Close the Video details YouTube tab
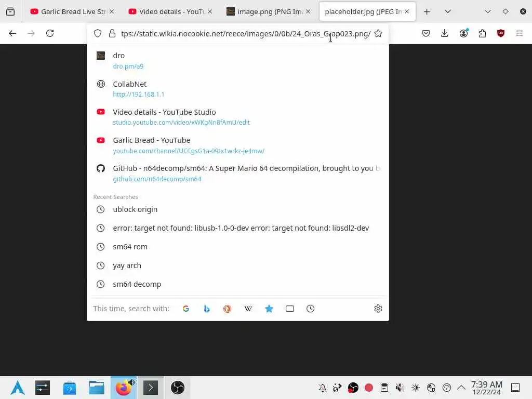532x399 pixels. pyautogui.click(x=210, y=11)
